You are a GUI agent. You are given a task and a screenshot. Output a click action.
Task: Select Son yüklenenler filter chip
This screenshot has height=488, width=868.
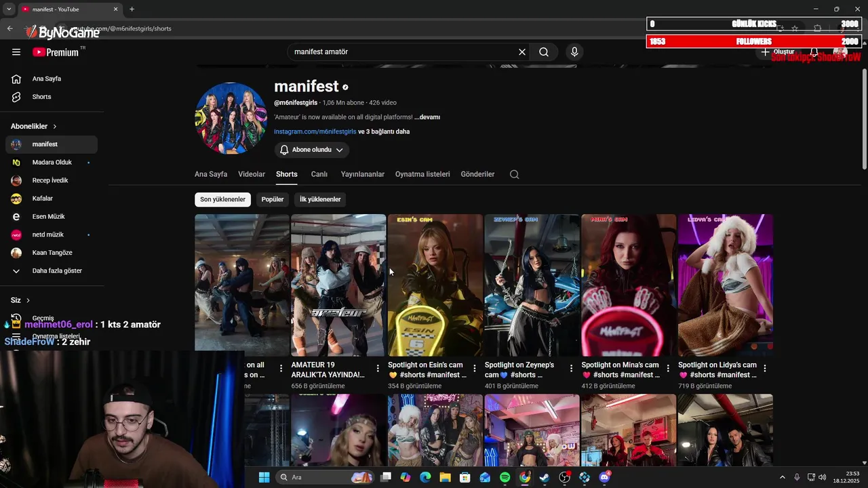point(222,199)
